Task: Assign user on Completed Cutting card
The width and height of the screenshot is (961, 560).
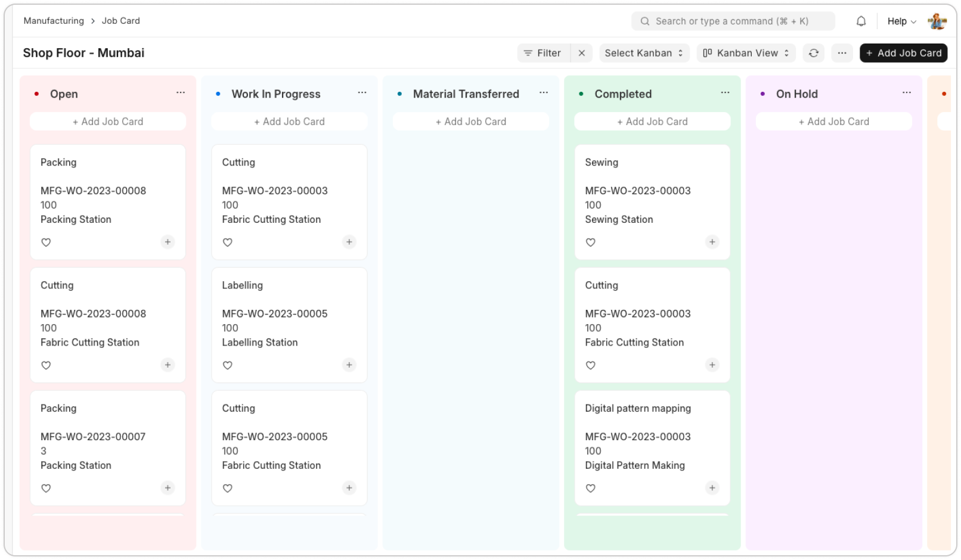Action: tap(712, 365)
